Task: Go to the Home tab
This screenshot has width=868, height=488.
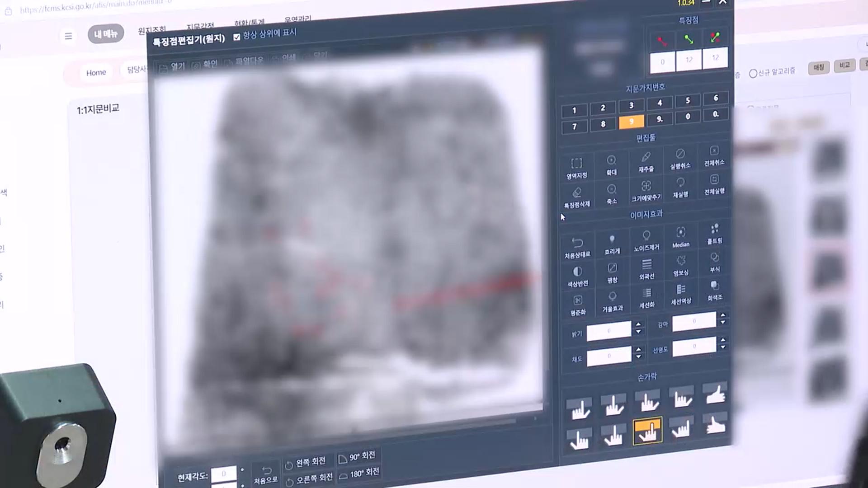Action: coord(96,72)
